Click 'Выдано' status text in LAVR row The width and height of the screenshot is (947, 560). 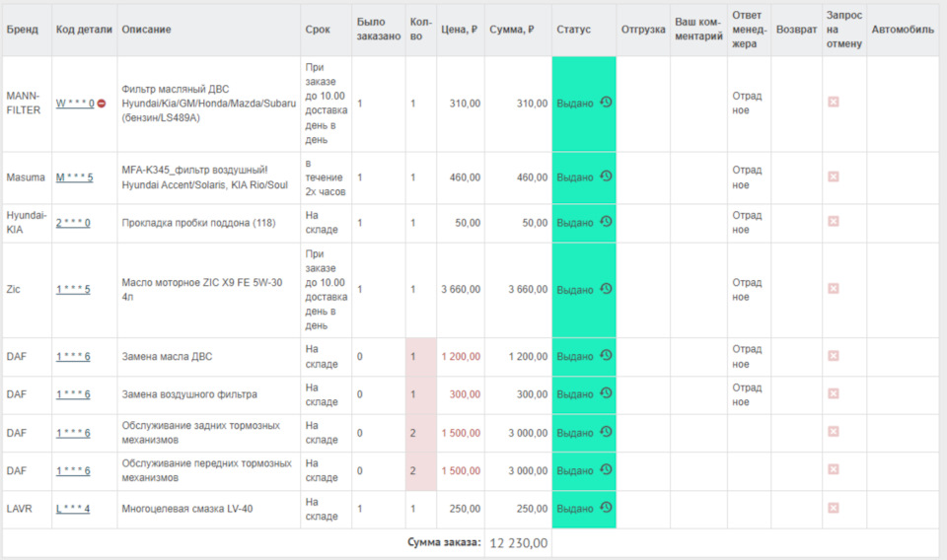pos(574,509)
